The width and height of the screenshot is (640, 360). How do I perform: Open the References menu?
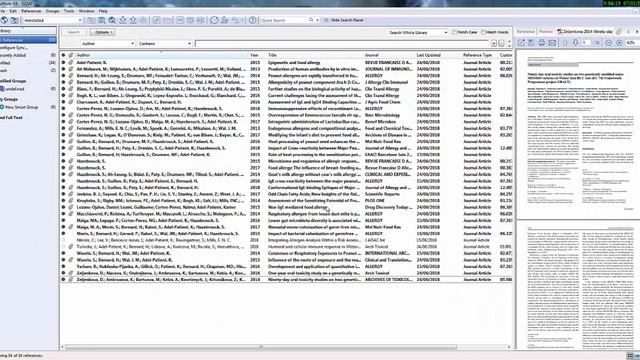click(31, 11)
